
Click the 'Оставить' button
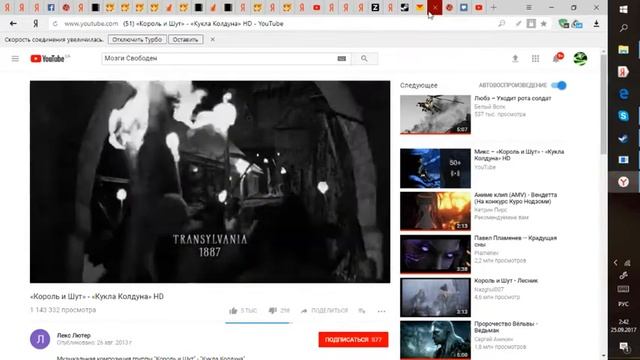[x=185, y=40]
